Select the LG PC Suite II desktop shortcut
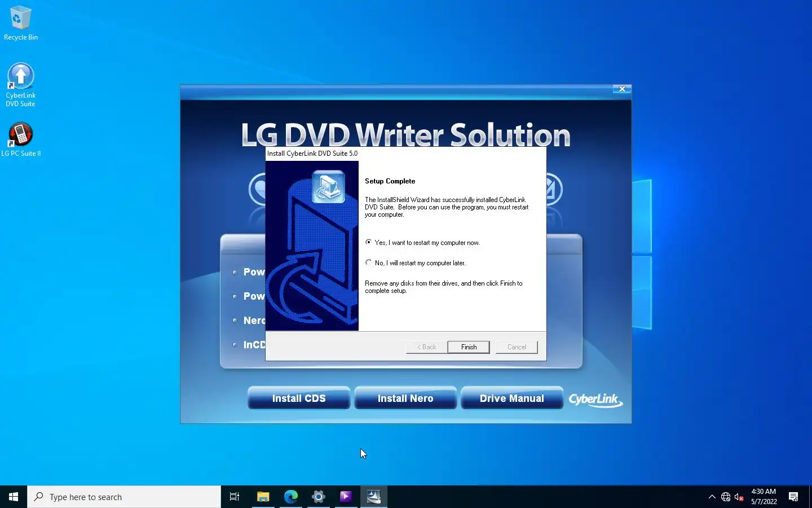This screenshot has width=812, height=508. tap(21, 139)
